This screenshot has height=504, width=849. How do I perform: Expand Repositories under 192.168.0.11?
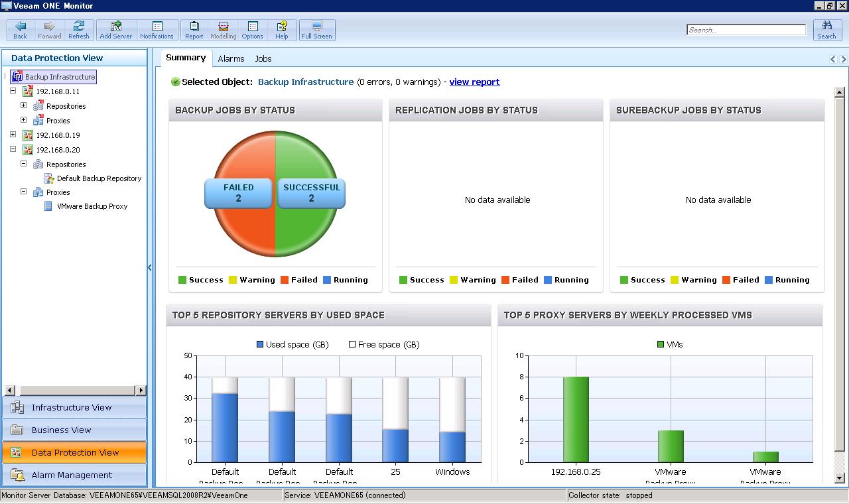(23, 105)
